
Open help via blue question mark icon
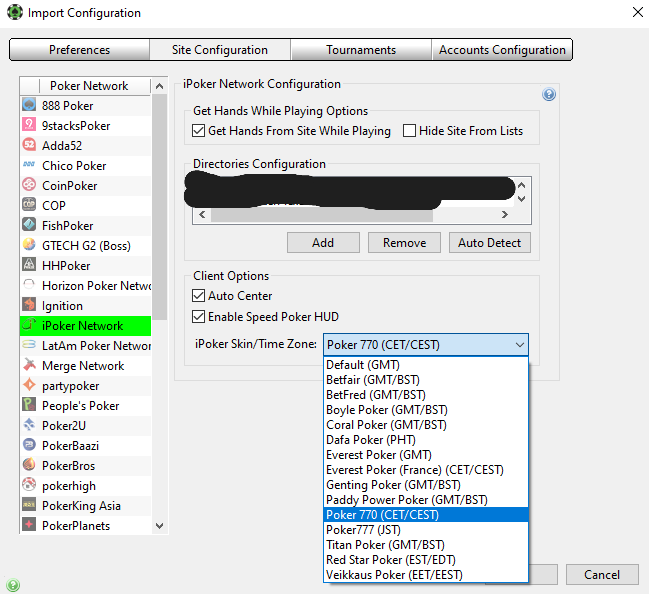pyautogui.click(x=549, y=94)
